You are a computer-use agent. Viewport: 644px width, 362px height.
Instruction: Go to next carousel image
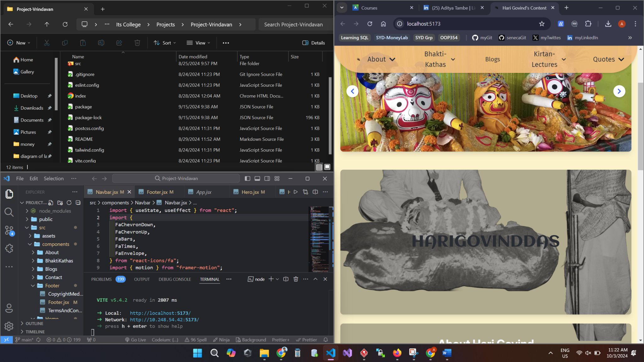[x=619, y=91]
